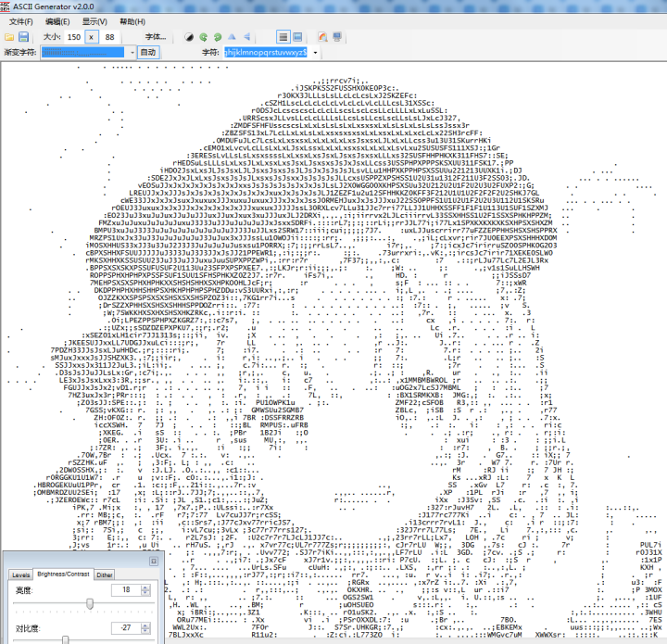Switch to image preview view icon
Viewport: 667px width, 644px height.
coord(297,37)
